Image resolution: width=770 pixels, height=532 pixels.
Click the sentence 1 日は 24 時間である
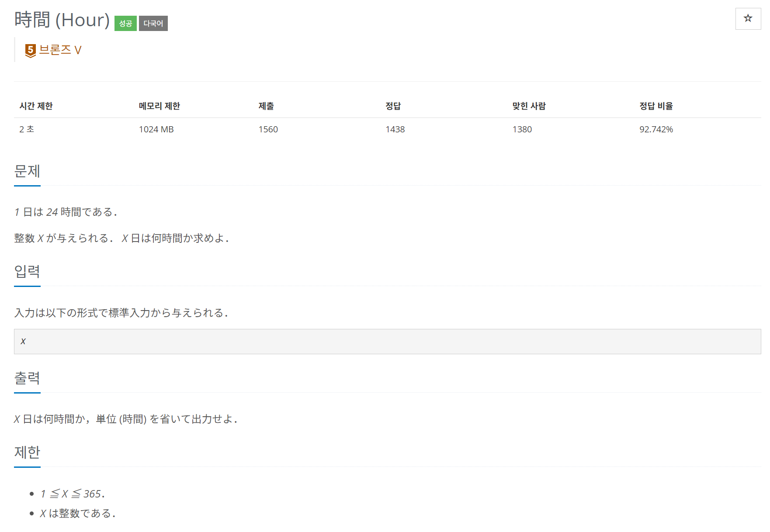66,212
